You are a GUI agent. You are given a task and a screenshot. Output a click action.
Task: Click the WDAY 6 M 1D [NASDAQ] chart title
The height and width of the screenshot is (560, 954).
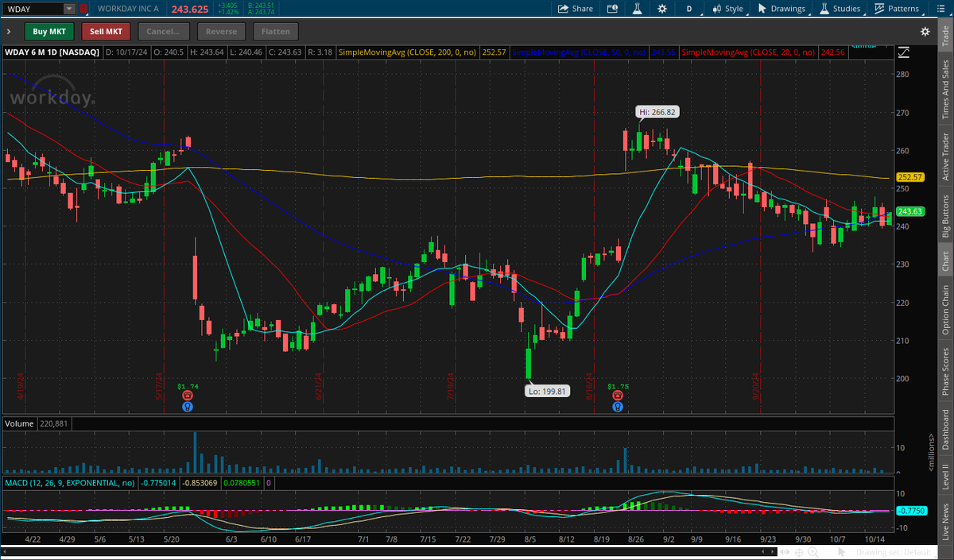tap(52, 52)
